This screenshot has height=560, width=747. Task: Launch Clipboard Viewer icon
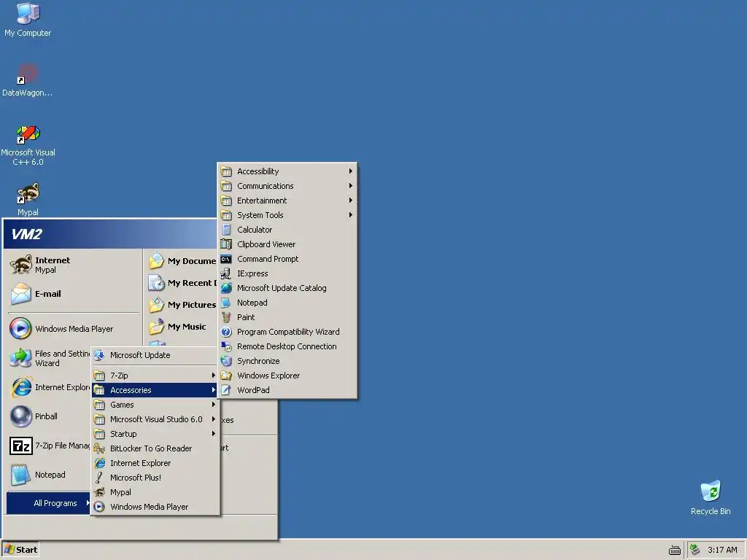coord(226,244)
